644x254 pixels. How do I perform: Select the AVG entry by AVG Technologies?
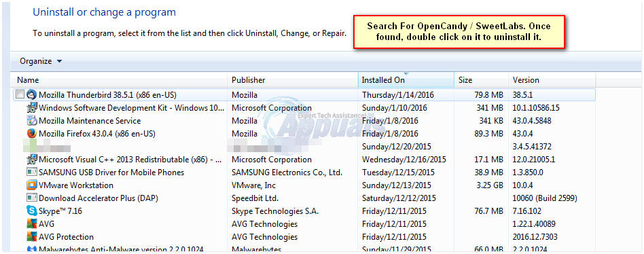click(304, 224)
